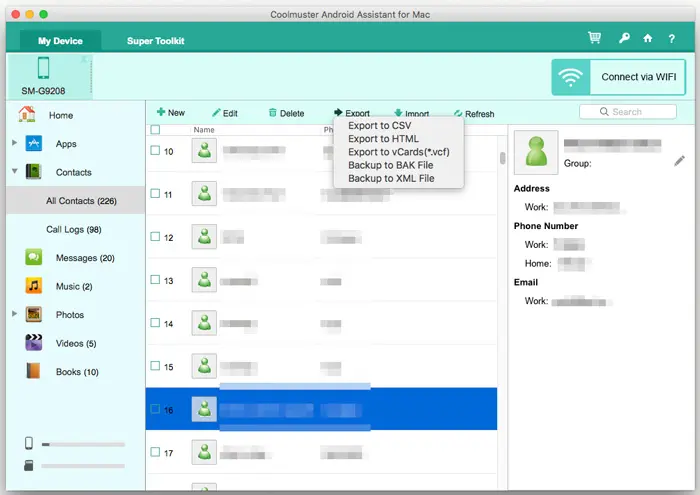Click the avatar of contact 12
The height and width of the screenshot is (495, 700).
point(204,237)
